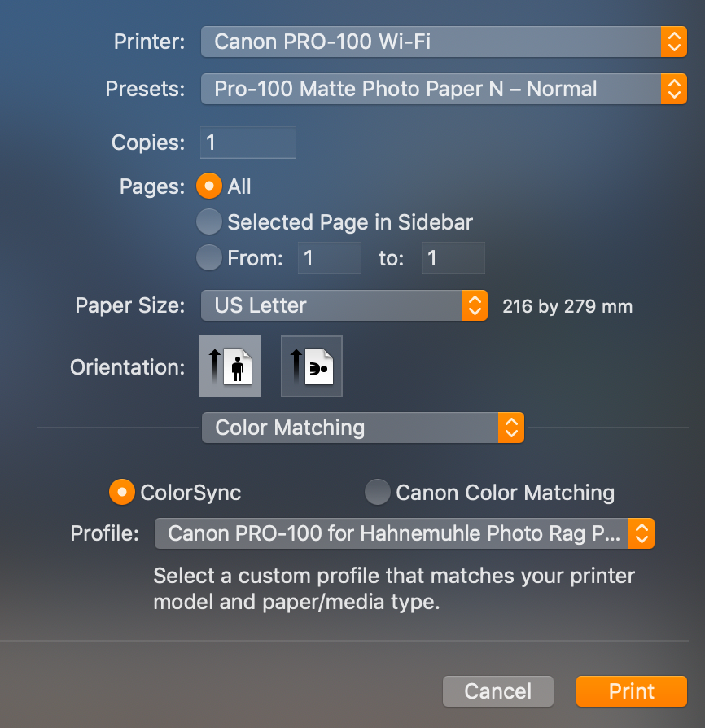Open the Hahnemuhle Photo Rag profile dropdown

point(392,533)
